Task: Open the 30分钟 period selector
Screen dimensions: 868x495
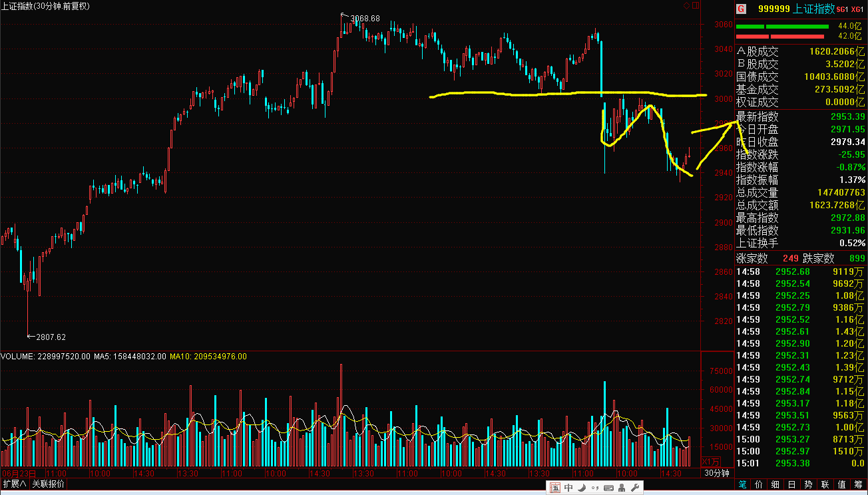Action: (x=716, y=473)
